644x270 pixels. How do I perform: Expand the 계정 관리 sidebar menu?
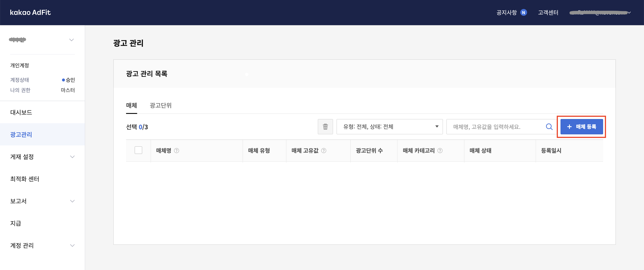click(x=43, y=245)
